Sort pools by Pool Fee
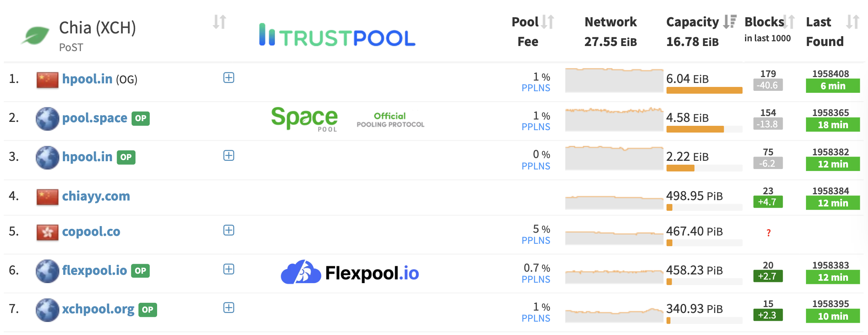868x335 pixels. point(548,22)
